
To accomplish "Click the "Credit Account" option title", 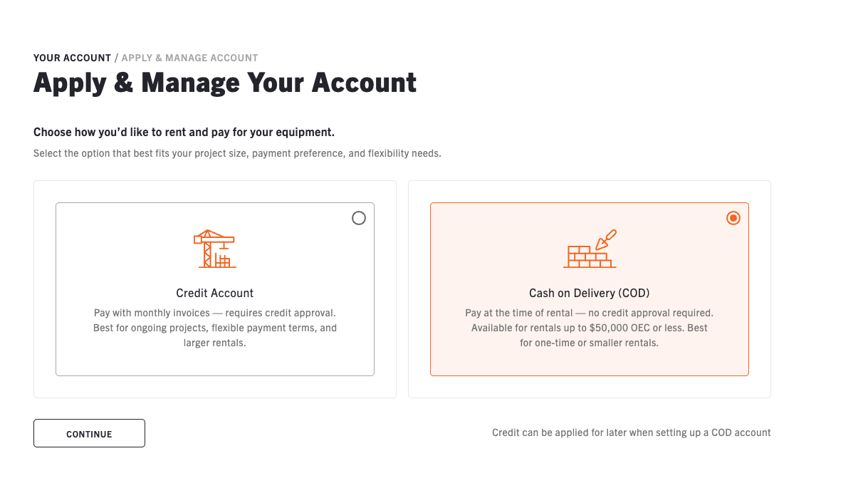I will pos(214,293).
